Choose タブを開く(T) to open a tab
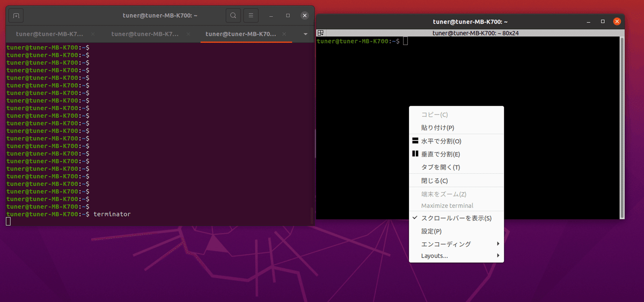The image size is (644, 302). (456, 167)
